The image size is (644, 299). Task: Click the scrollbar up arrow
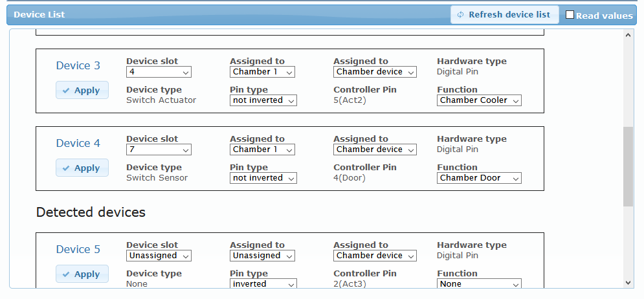(628, 34)
